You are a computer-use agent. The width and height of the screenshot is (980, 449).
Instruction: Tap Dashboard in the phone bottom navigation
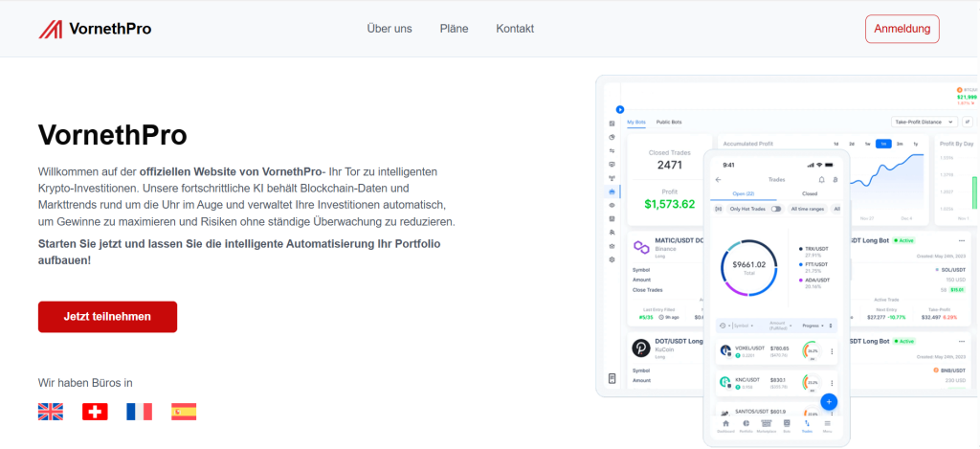[x=725, y=426]
